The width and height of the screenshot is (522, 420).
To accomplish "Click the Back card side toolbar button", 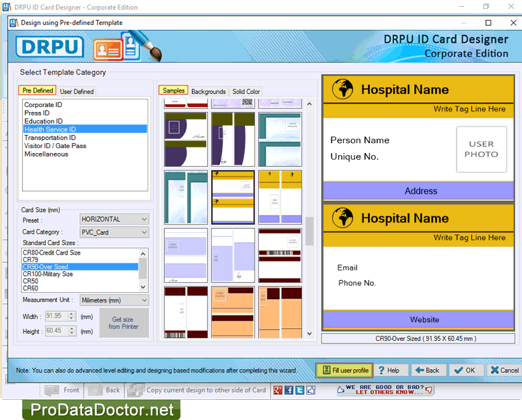I will [104, 390].
